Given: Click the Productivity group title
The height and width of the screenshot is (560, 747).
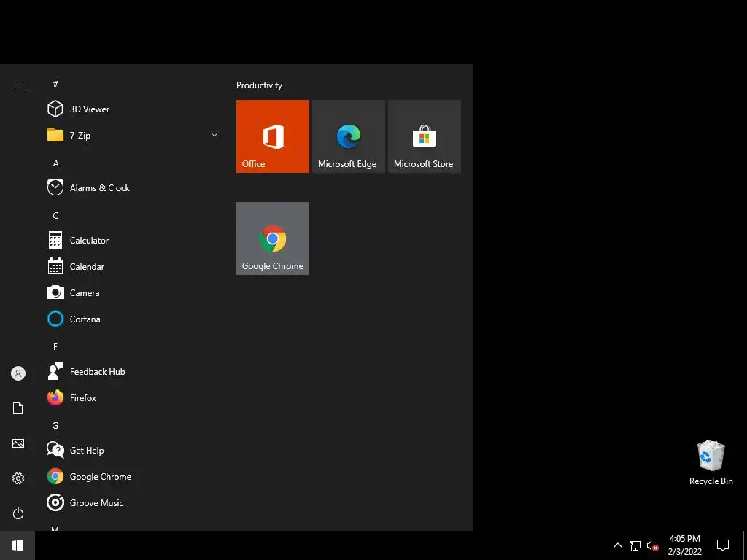Looking at the screenshot, I should (259, 85).
